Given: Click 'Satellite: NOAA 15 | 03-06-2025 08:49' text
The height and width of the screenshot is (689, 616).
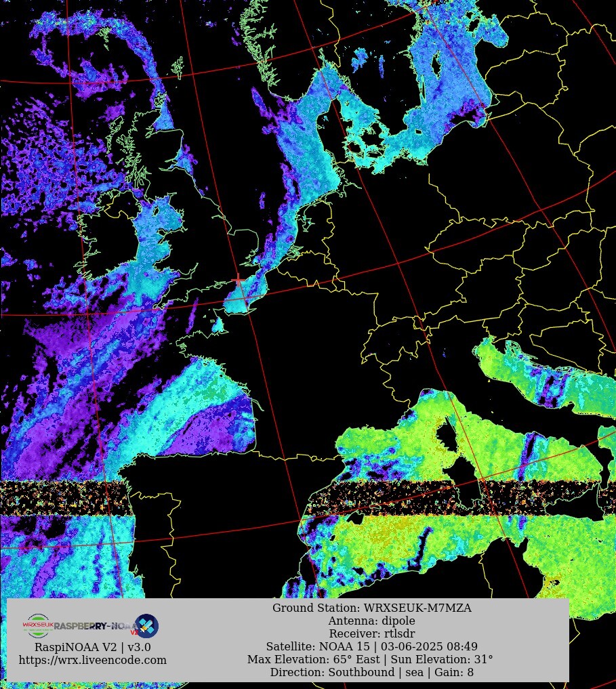Looking at the screenshot, I should point(372,646).
